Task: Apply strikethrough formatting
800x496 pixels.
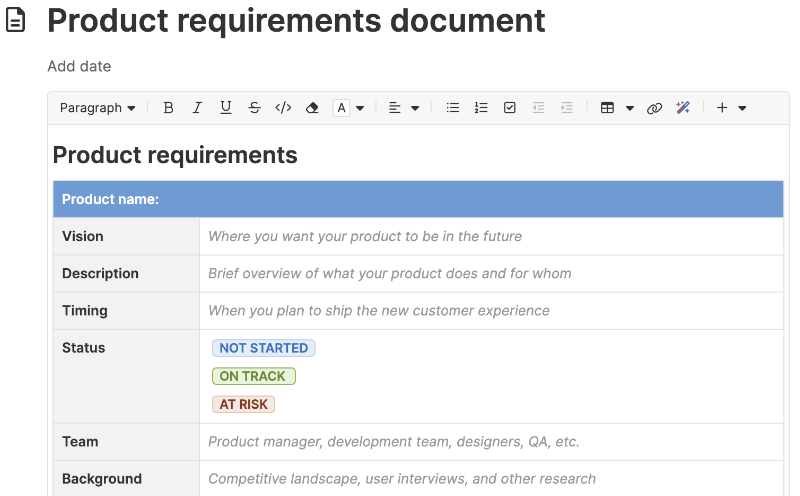Action: 254,108
